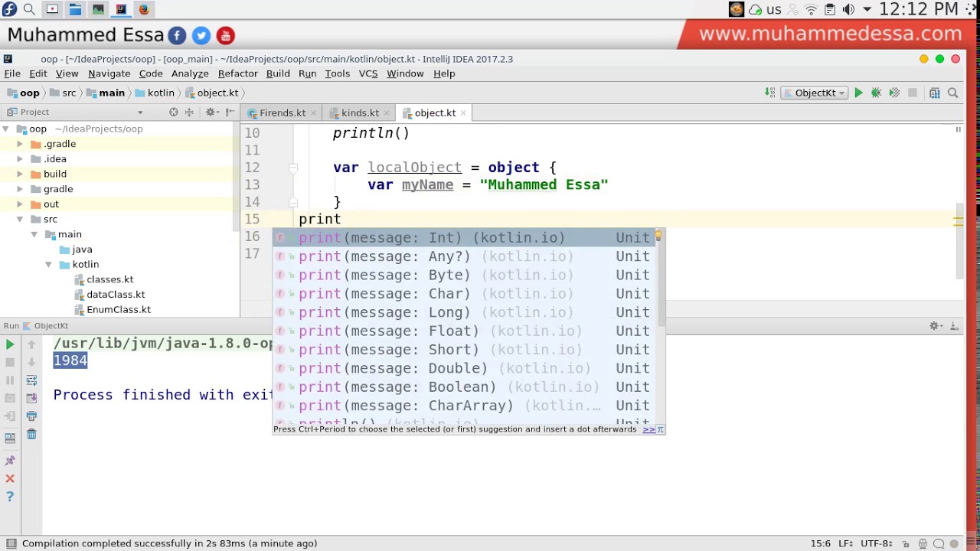Collapse the main folder in tree

34,234
